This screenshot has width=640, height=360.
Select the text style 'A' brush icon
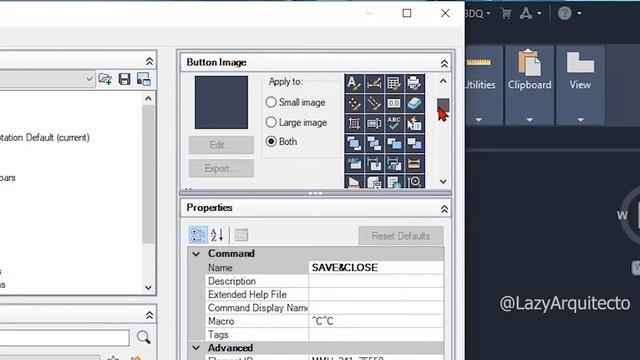[x=354, y=83]
